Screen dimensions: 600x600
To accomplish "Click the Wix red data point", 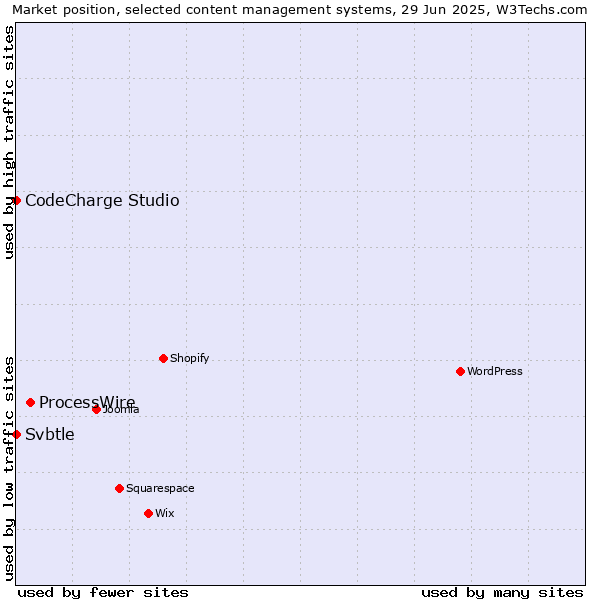I will [x=148, y=514].
